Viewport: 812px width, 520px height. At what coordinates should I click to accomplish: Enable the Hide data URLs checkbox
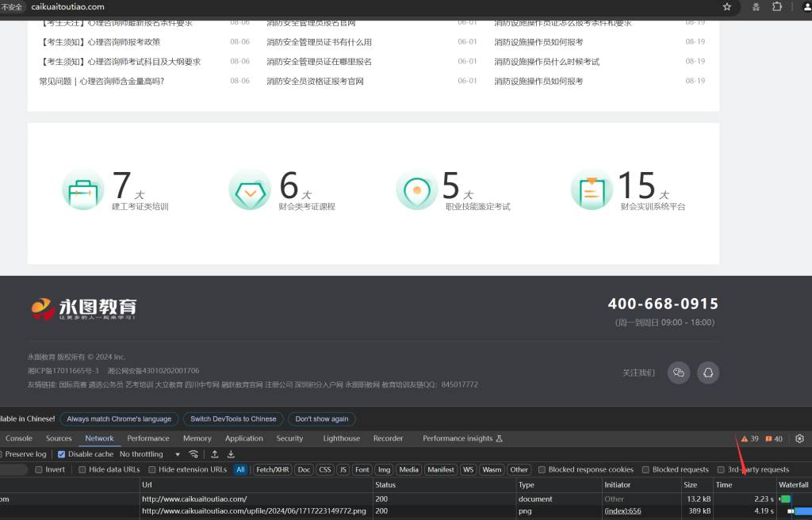coord(83,469)
